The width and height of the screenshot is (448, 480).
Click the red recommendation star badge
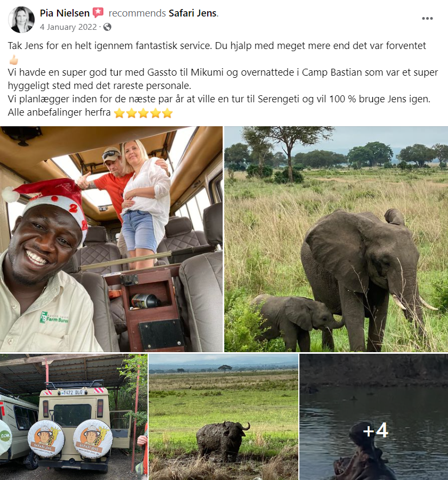(98, 13)
